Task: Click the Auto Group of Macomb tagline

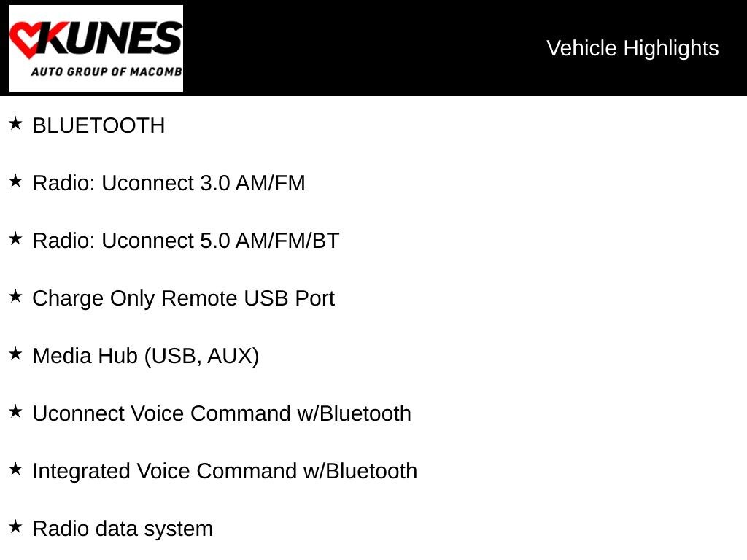Action: point(106,72)
